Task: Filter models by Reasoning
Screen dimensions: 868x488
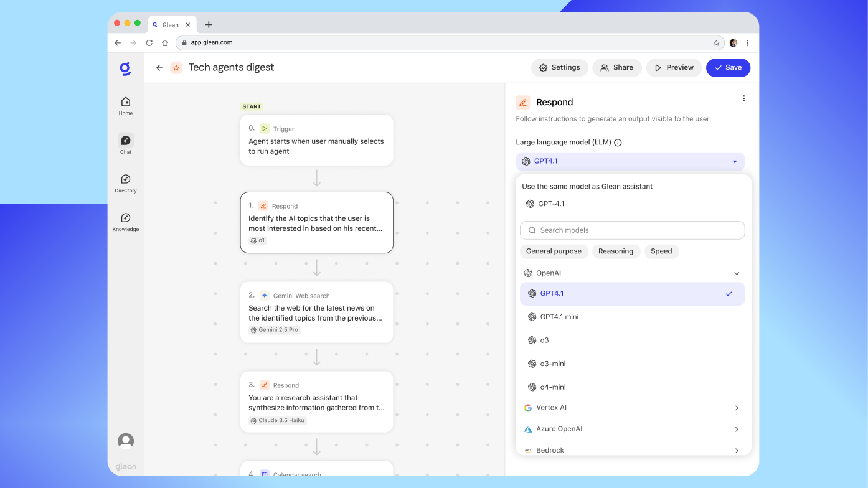Action: (616, 251)
